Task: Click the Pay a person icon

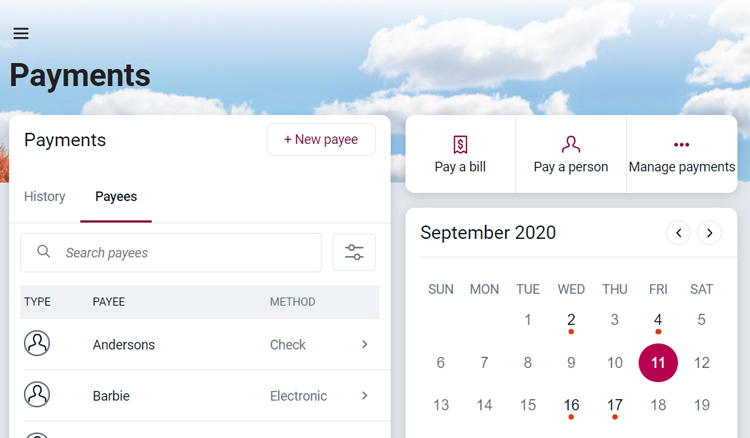Action: 571,145
